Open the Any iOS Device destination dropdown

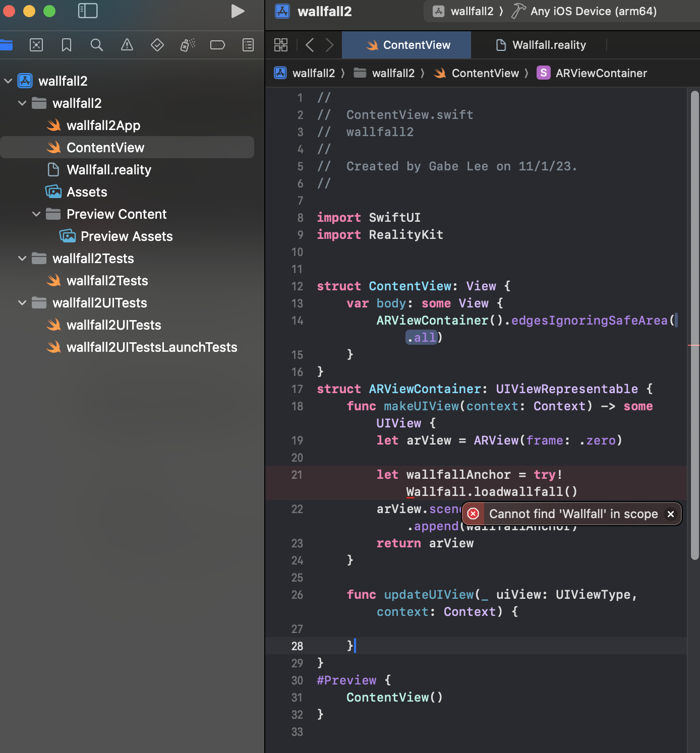tap(593, 11)
